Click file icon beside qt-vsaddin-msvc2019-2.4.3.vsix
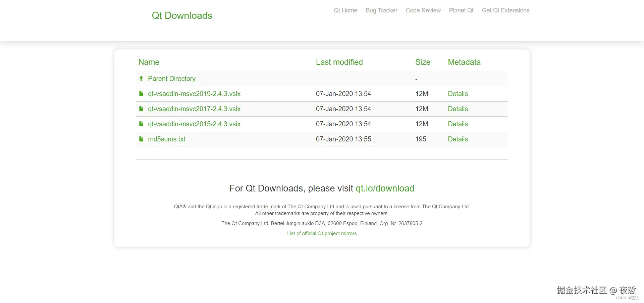This screenshot has width=644, height=303. 141,93
